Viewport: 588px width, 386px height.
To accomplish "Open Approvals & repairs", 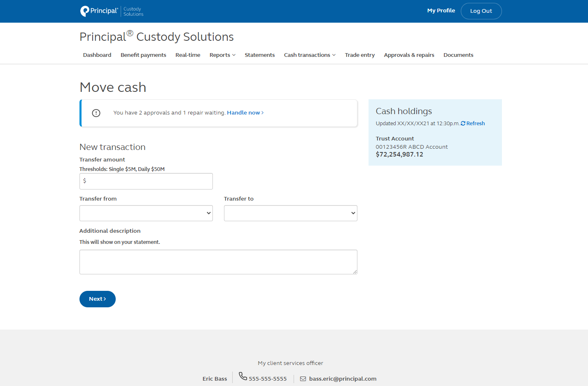I will [408, 55].
